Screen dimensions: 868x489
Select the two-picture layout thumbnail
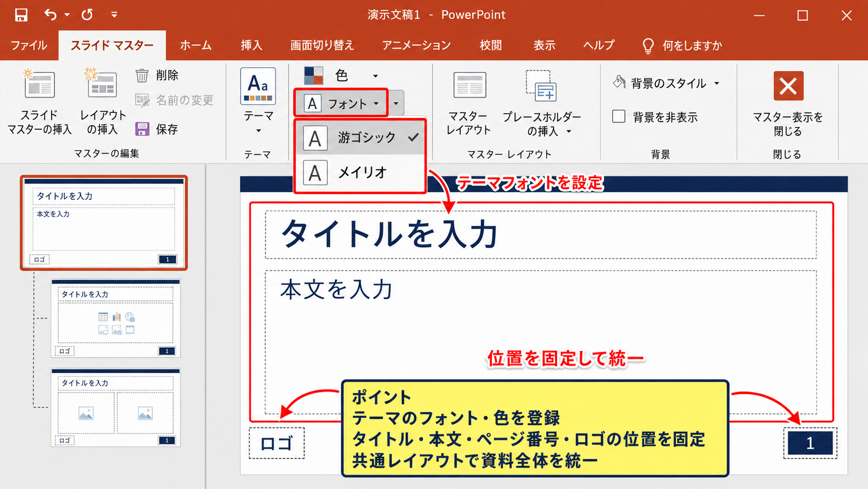click(116, 407)
